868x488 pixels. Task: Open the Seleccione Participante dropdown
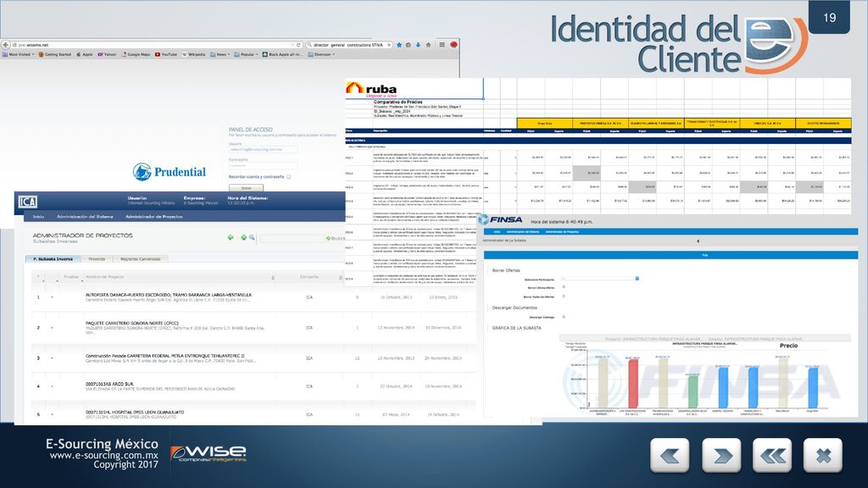(x=600, y=278)
